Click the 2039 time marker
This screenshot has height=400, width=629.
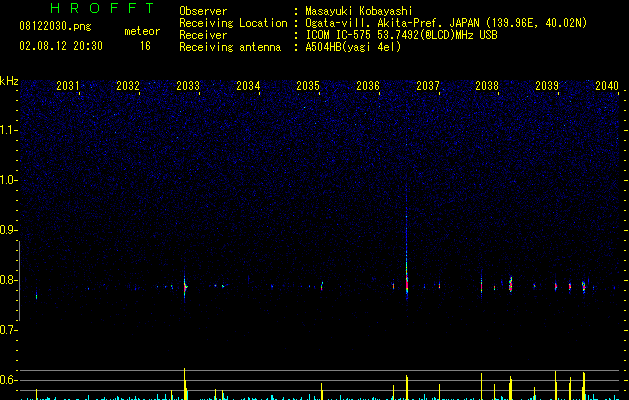[x=547, y=86]
